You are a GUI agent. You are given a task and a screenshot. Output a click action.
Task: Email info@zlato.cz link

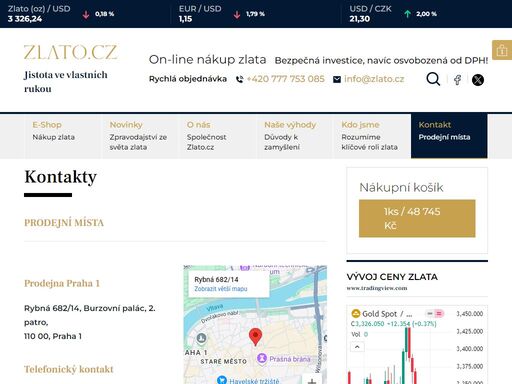pos(374,79)
